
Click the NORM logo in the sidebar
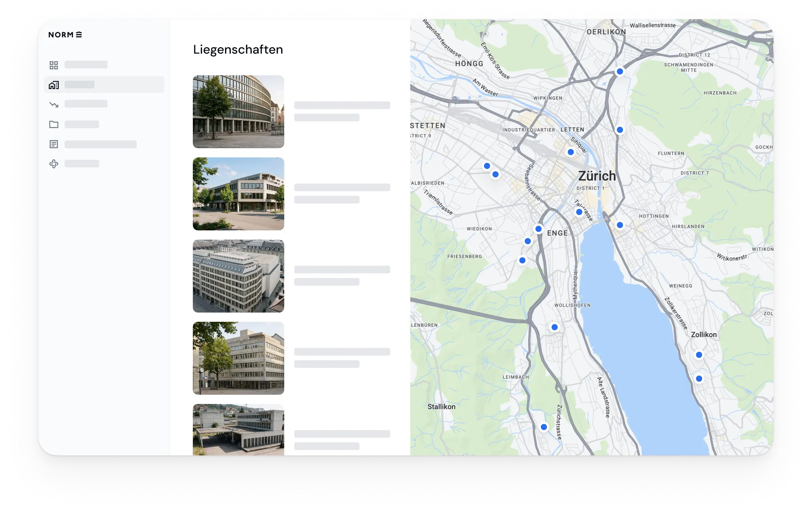pyautogui.click(x=65, y=35)
